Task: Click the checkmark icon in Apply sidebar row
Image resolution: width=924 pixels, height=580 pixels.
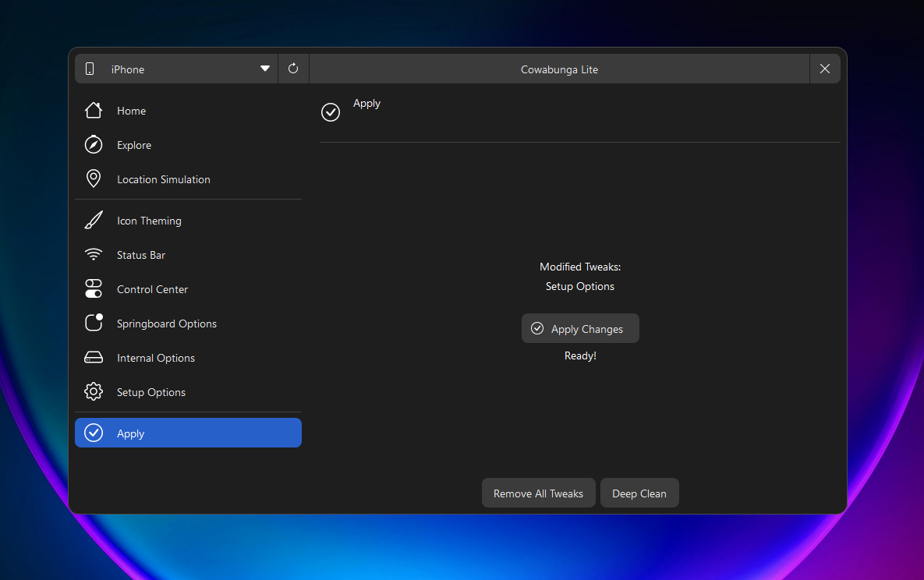Action: click(94, 433)
